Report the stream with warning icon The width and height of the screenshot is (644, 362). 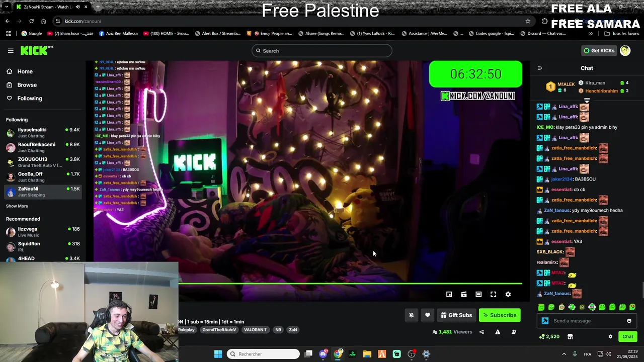[x=498, y=332]
